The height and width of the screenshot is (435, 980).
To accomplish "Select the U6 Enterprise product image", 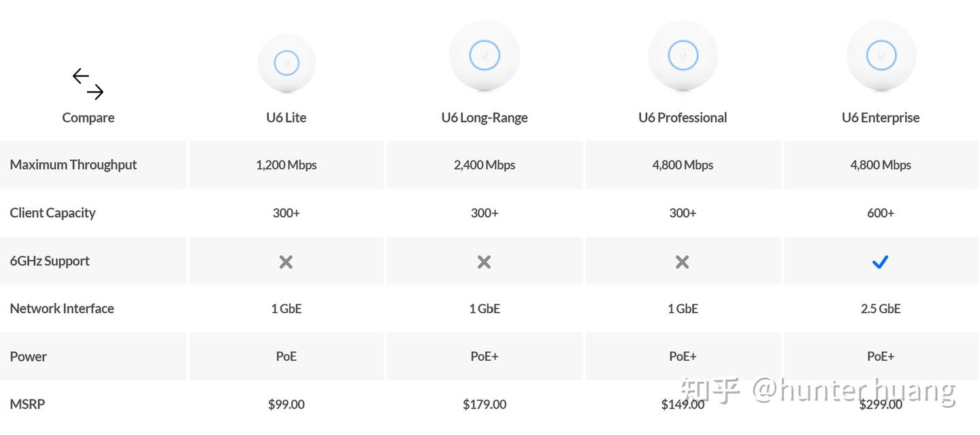I will tap(881, 56).
